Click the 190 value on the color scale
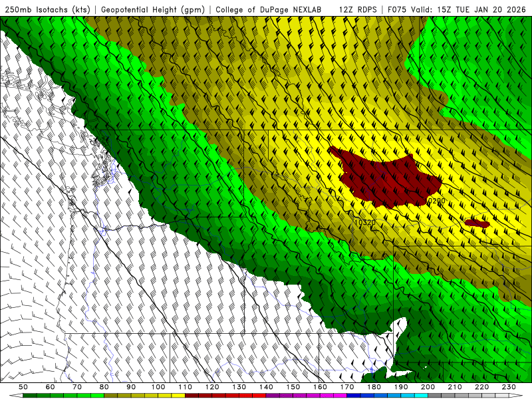The height and width of the screenshot is (399, 532). [401, 387]
